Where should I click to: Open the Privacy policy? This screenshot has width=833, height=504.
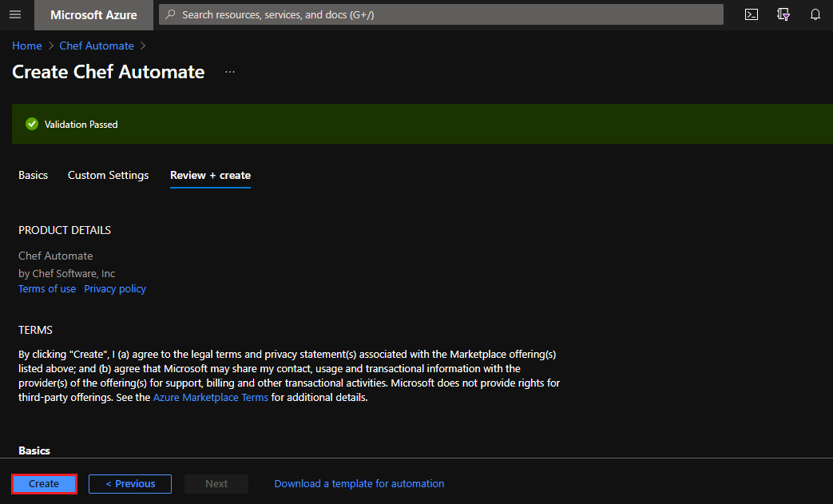click(x=114, y=288)
